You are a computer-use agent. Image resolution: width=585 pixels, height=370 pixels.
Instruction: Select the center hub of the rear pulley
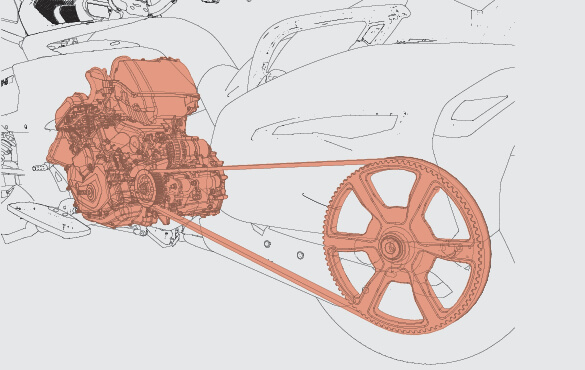(391, 247)
